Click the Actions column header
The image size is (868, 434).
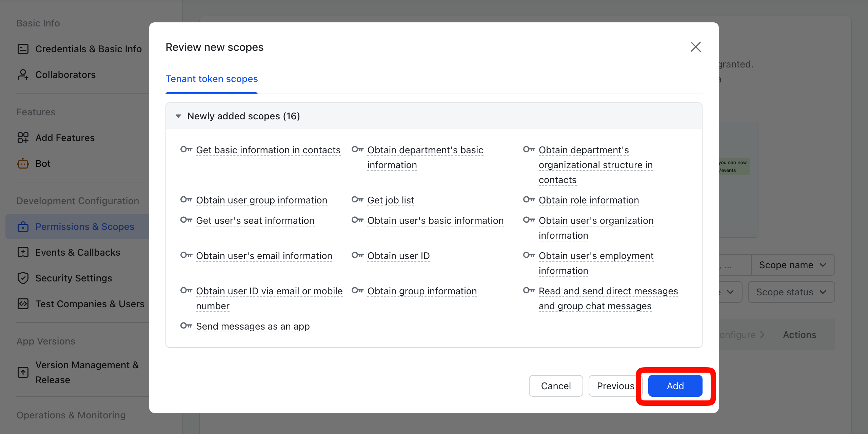pos(799,335)
